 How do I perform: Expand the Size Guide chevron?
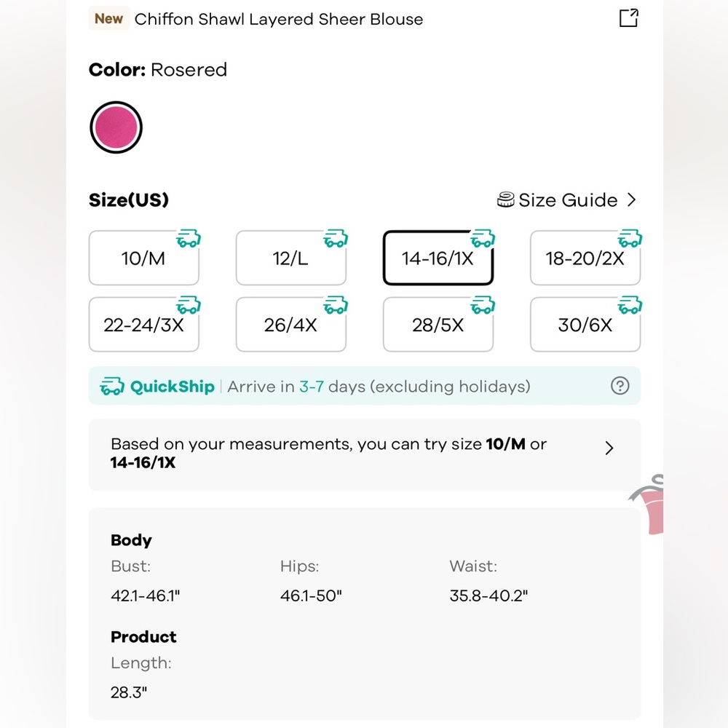631,200
